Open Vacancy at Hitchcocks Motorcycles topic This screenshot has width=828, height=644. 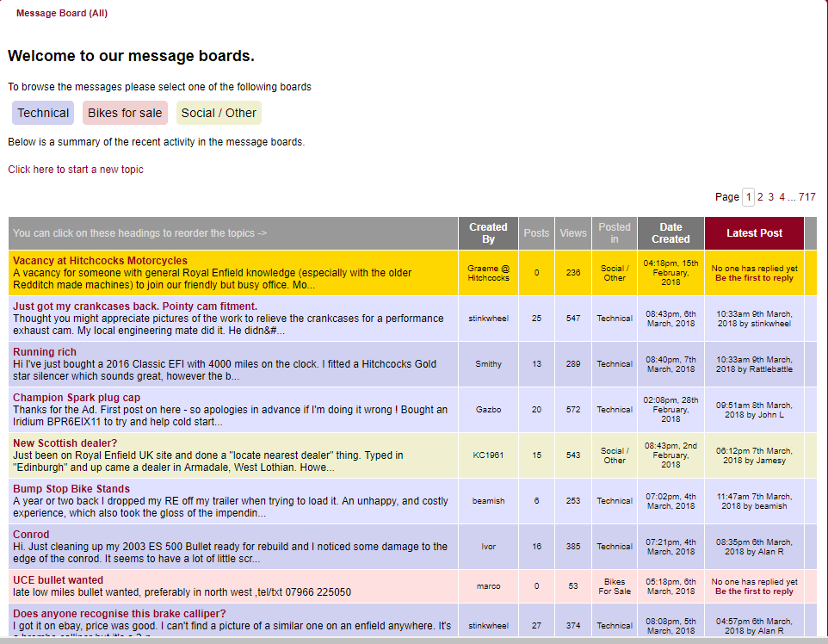coord(100,261)
